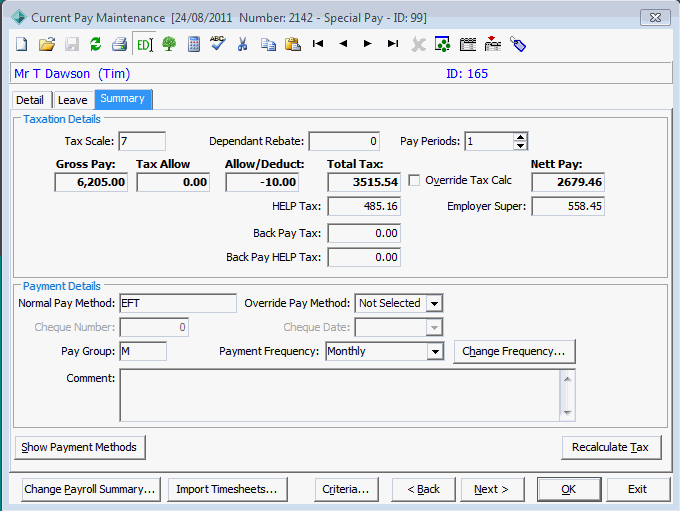680x511 pixels.
Task: Click the New document toolbar icon
Action: click(22, 44)
